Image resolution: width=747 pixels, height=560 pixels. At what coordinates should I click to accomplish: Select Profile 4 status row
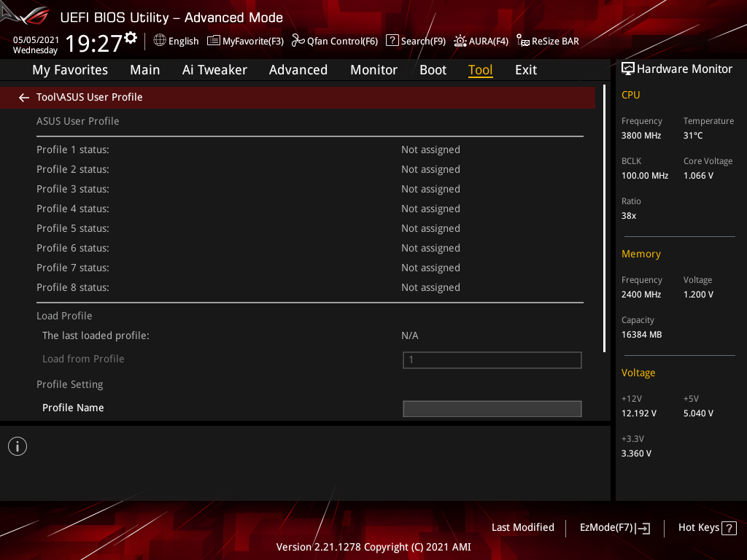click(309, 209)
